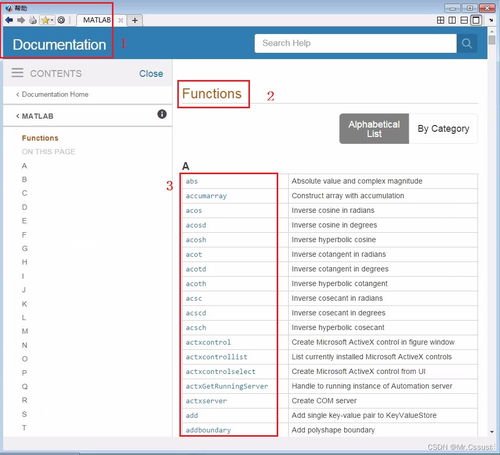Screen dimensions: 500x455
Task: Click the scrollbar down arrow at bottom
Action: coord(492,432)
